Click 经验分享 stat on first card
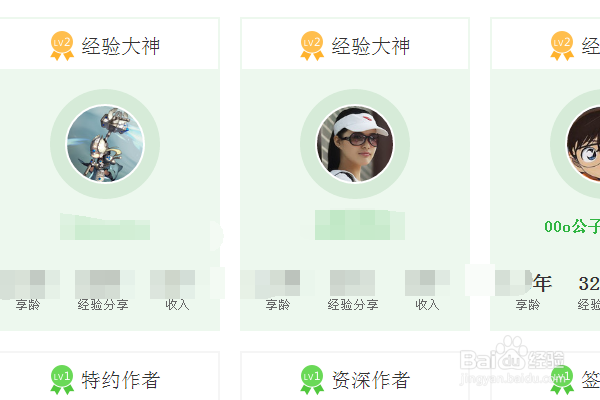The image size is (600, 400). coord(103,305)
